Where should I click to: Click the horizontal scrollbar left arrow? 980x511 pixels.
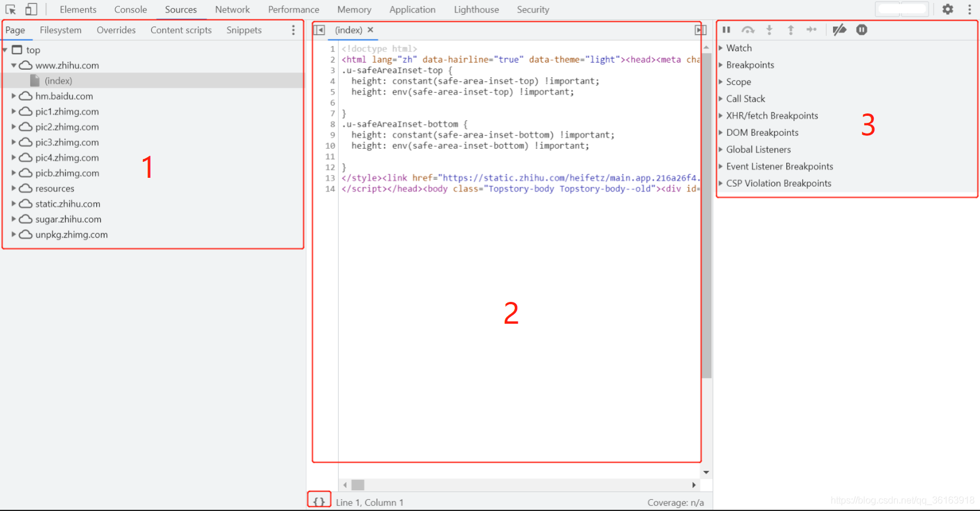(x=345, y=485)
